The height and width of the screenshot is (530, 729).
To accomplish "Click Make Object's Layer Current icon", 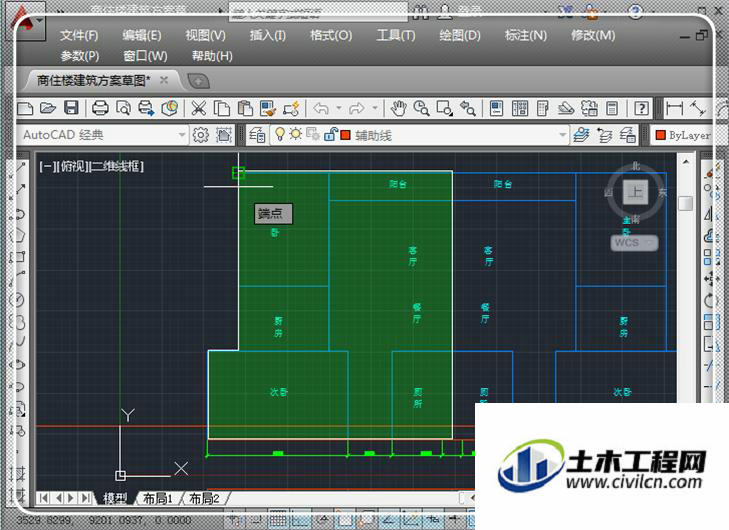I will pyautogui.click(x=581, y=135).
